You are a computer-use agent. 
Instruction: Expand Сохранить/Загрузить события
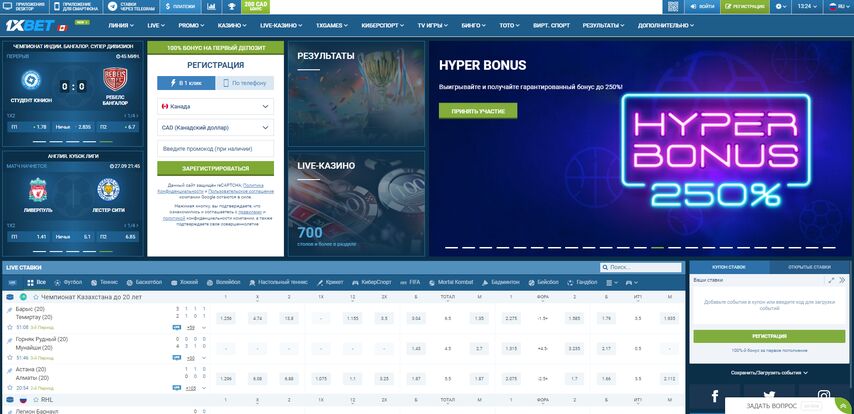pos(769,373)
